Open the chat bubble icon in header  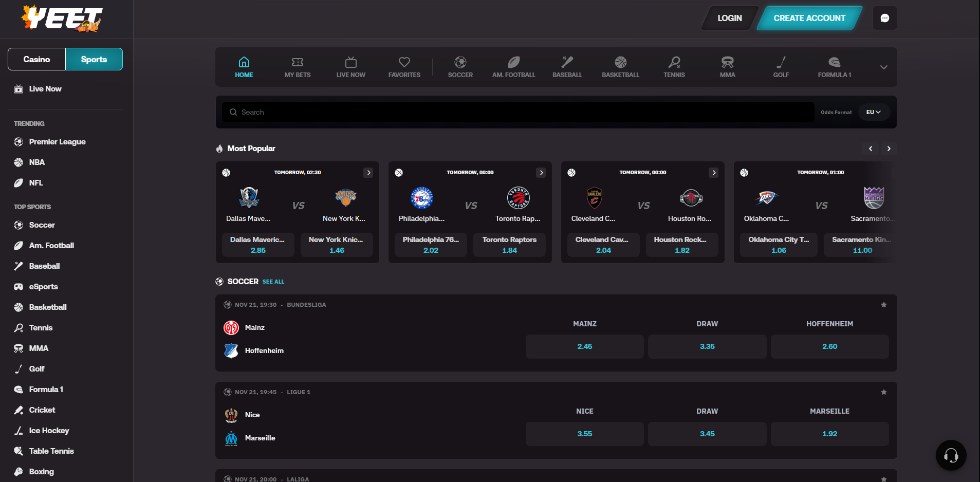click(884, 18)
